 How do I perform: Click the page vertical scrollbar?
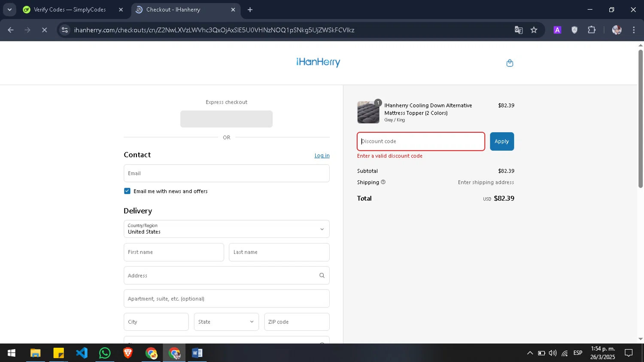[x=641, y=119]
